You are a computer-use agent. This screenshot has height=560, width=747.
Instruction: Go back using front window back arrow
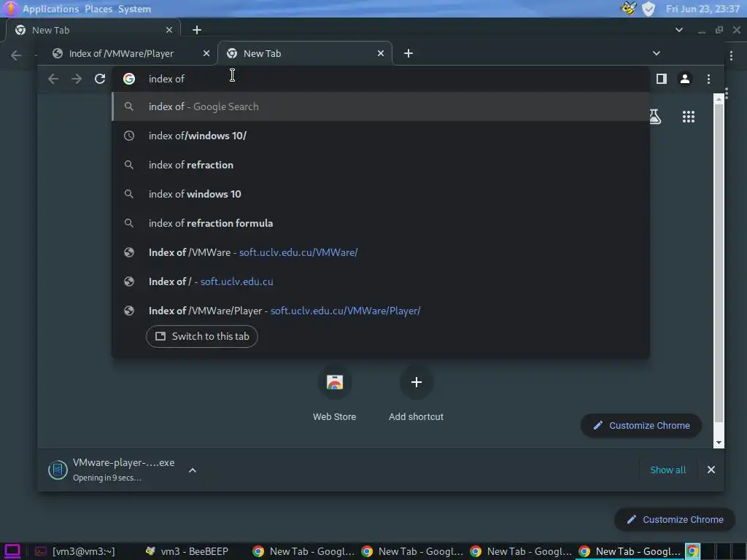(53, 79)
